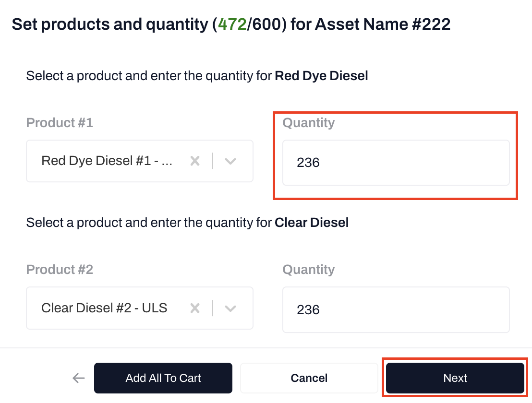Go back with the left arrow

pyautogui.click(x=78, y=379)
